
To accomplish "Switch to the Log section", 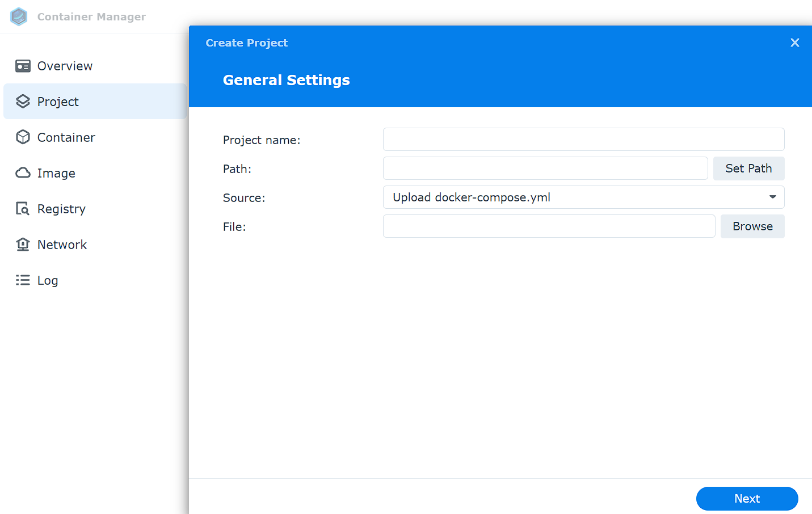I will (x=47, y=280).
